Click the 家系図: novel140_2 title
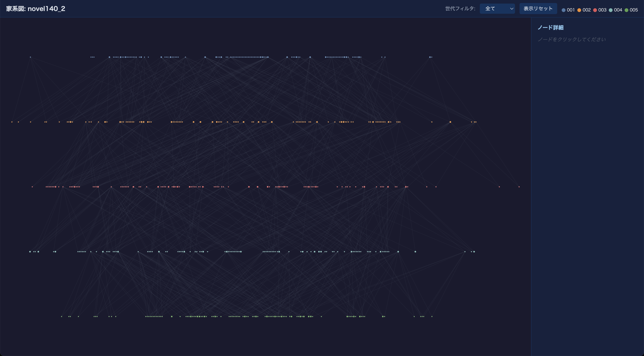The image size is (644, 356). [x=36, y=8]
